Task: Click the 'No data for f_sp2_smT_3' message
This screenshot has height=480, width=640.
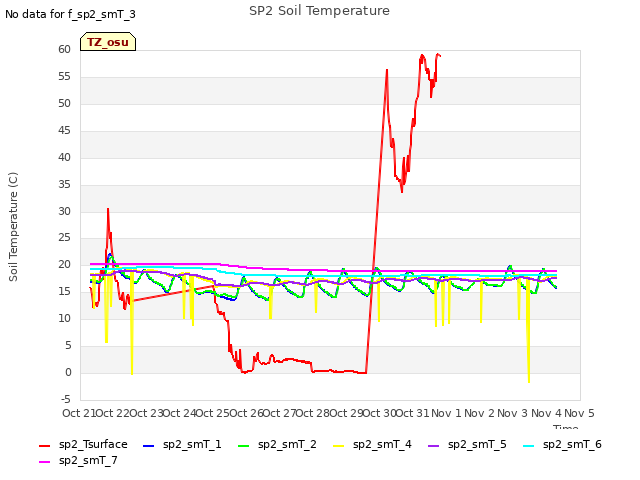Action: tap(70, 14)
